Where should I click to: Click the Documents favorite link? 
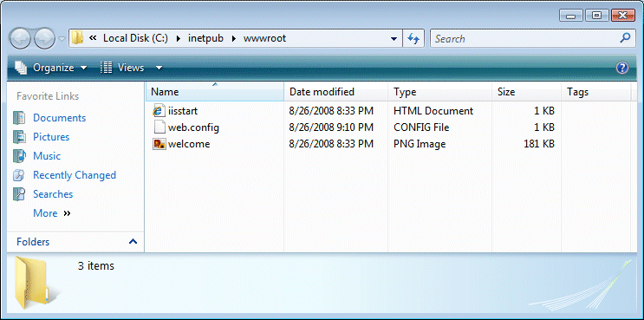(x=60, y=118)
